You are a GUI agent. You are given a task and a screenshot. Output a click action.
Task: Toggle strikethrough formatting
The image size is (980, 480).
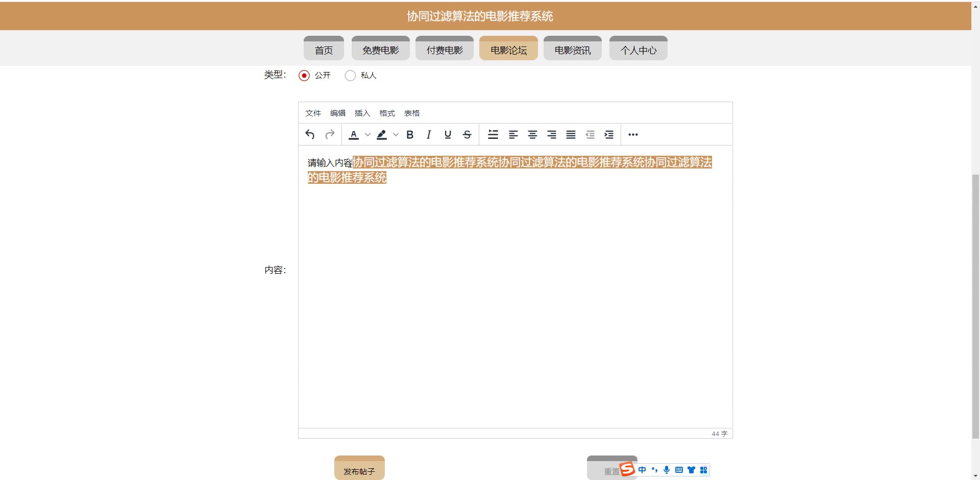pyautogui.click(x=467, y=134)
